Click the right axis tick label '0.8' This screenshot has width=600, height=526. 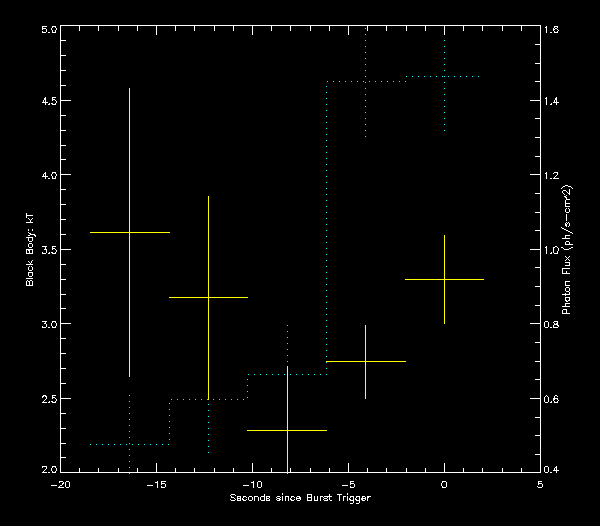[x=551, y=325]
